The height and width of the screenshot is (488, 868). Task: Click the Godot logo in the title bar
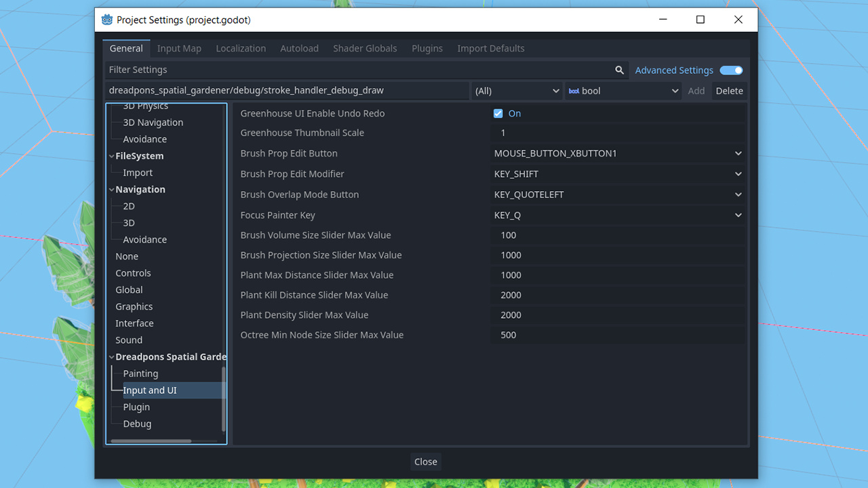click(107, 20)
